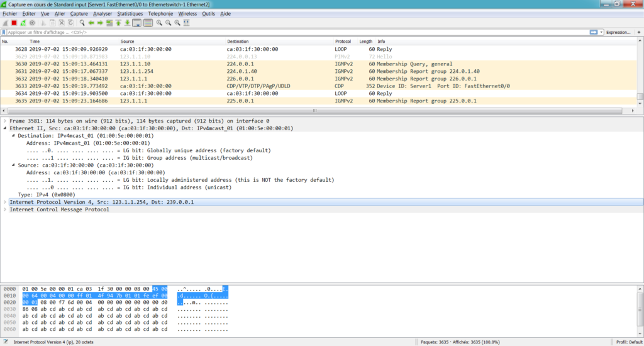The width and height of the screenshot is (644, 346).
Task: Close the capture file from the toolbar
Action: (62, 23)
